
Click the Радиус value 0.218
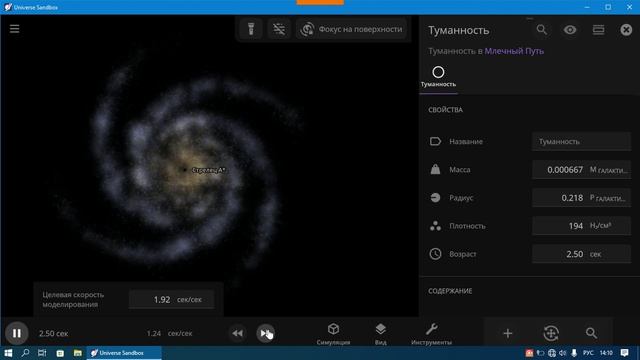pos(572,198)
